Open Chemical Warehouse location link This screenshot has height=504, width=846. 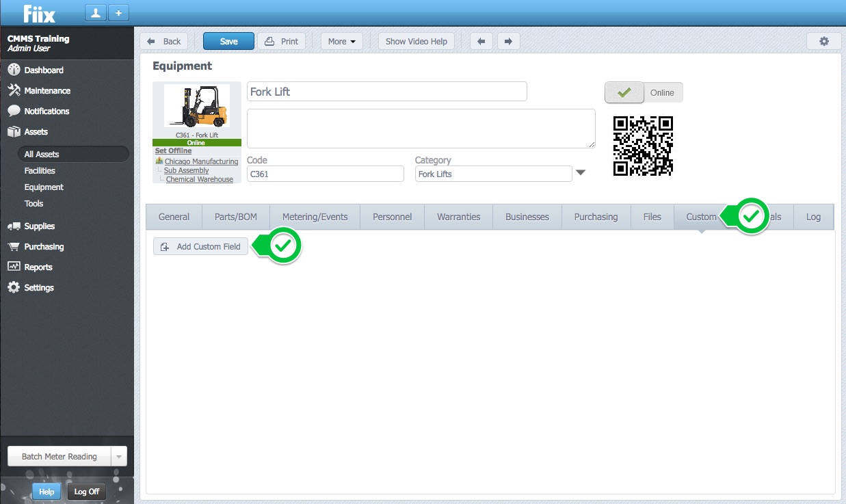point(199,179)
